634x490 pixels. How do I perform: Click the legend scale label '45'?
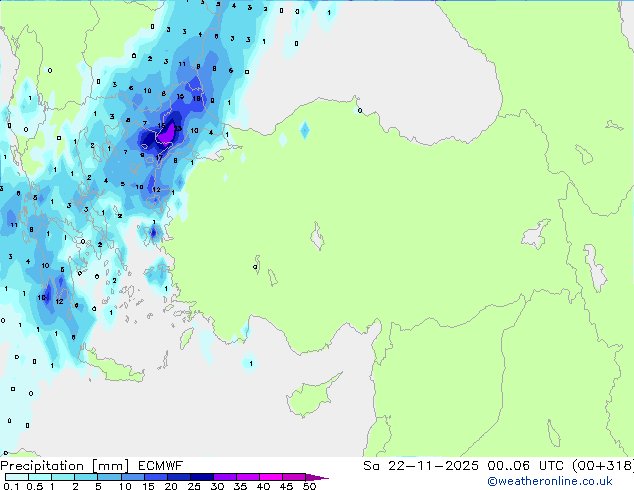(x=286, y=486)
